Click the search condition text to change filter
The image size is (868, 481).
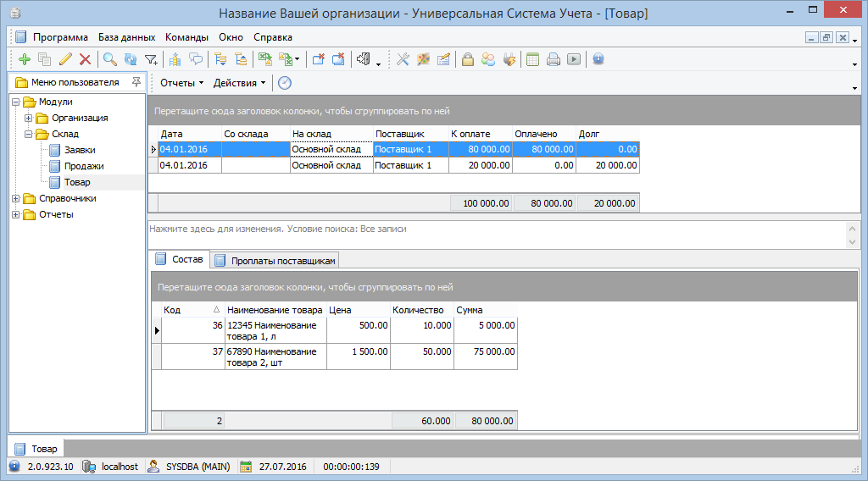(x=278, y=229)
